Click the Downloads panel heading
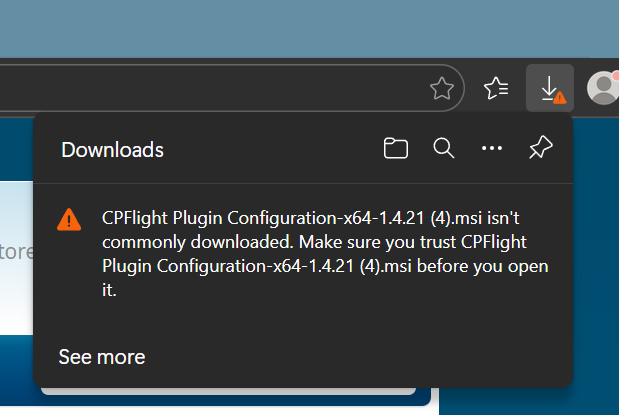This screenshot has height=415, width=619. [112, 150]
